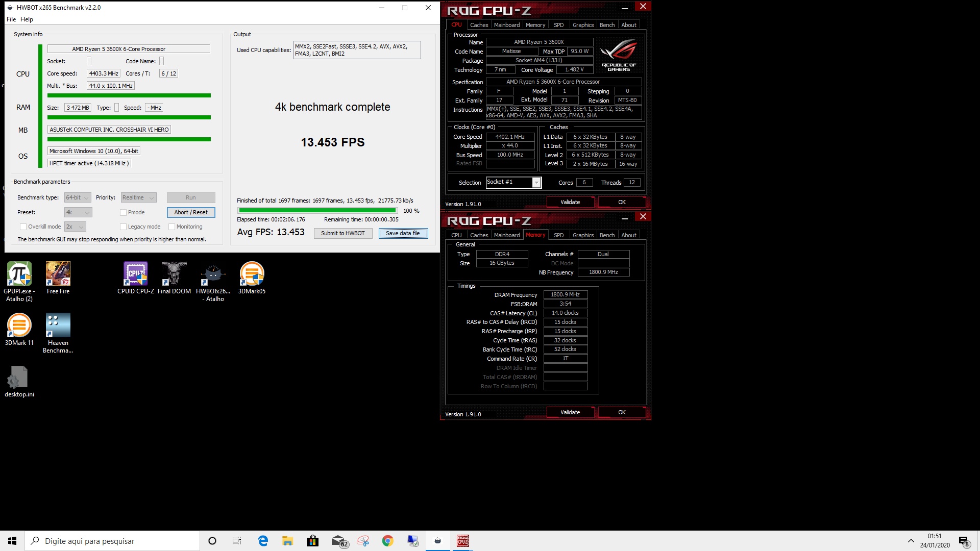The image size is (980, 551).
Task: Show hidden system tray icons
Action: pyautogui.click(x=911, y=541)
